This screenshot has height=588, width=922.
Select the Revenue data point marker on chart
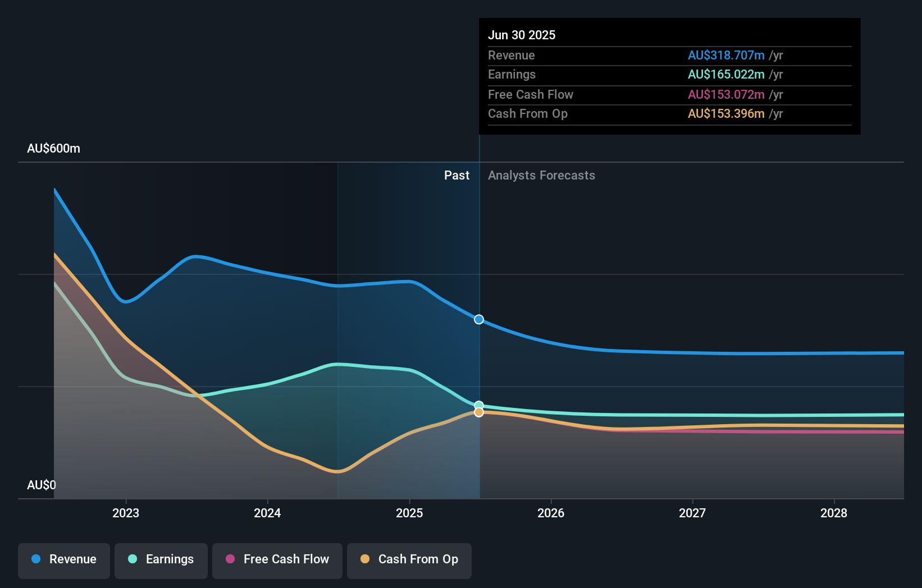click(478, 319)
